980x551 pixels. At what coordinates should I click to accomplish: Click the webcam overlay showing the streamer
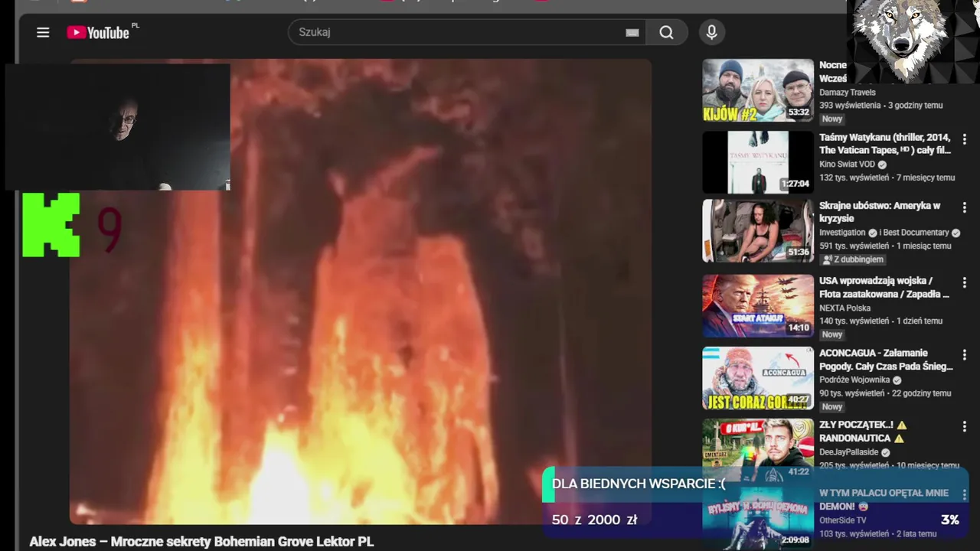click(x=118, y=126)
